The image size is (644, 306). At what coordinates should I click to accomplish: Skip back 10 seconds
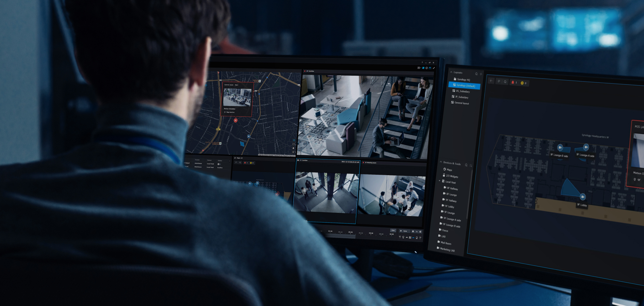(x=403, y=237)
